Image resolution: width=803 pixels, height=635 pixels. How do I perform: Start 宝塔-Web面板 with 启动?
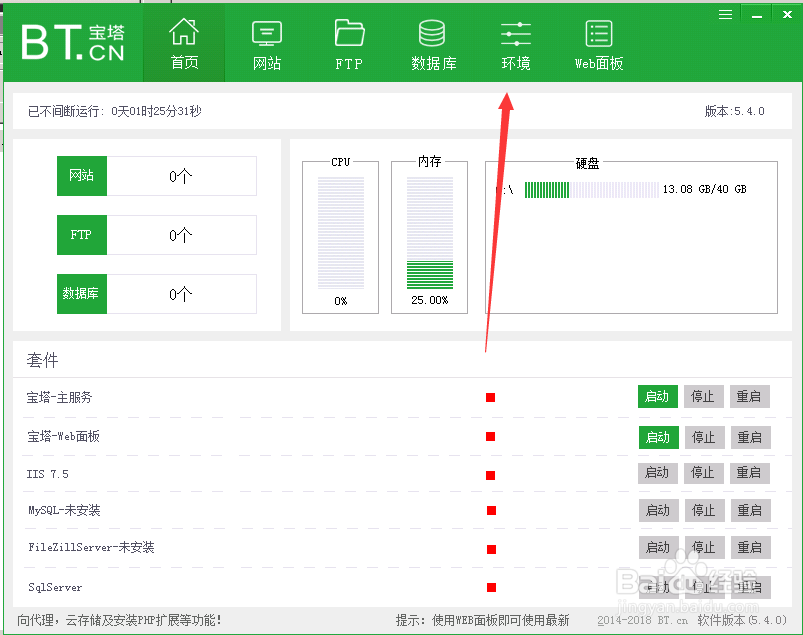coord(659,437)
